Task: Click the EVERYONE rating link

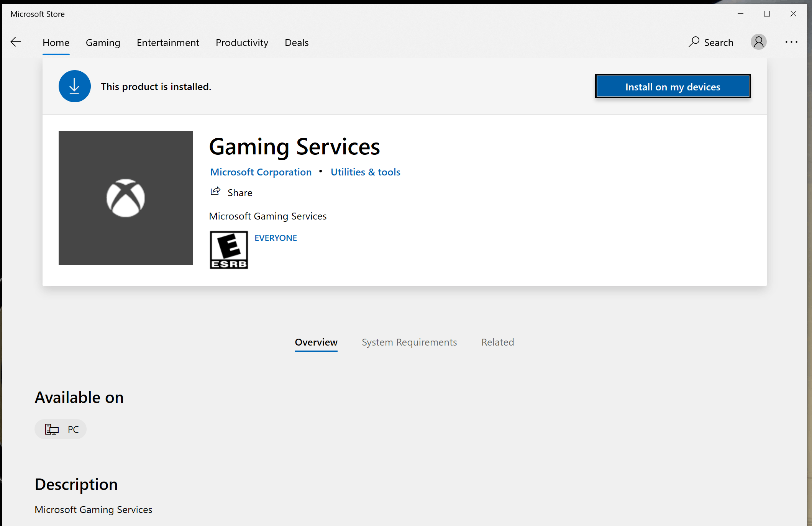Action: coord(276,238)
